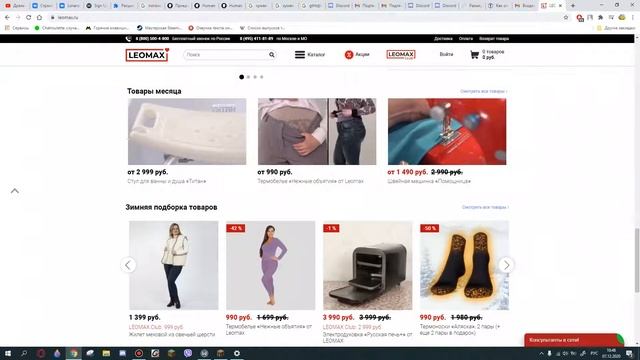This screenshot has height=360, width=640.
Task: Open the consultants online chat button
Action: tap(574, 340)
